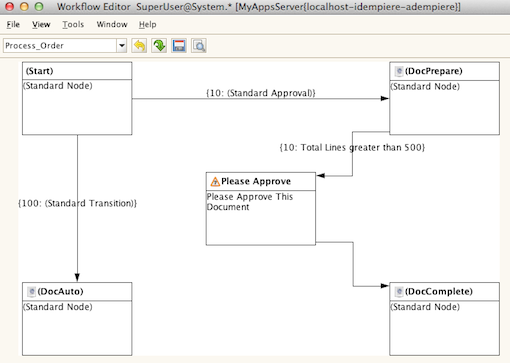Click the yellow undo arrow toolbar icon
510x363 pixels.
[x=139, y=46]
